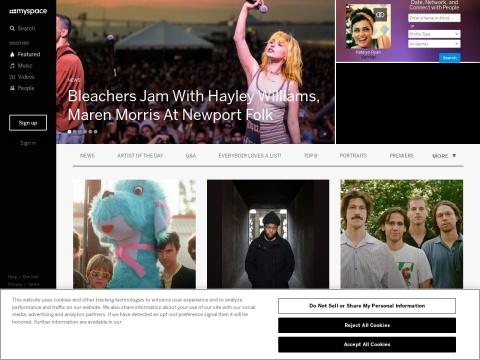Open blue stuffed dog article thumbnail
Screen dimensions: 480x360
point(134,234)
